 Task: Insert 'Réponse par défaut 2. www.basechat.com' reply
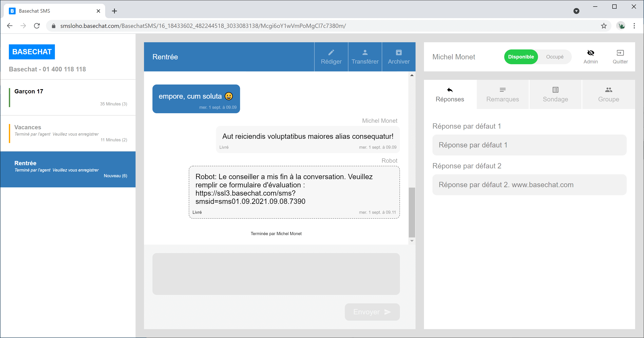[529, 185]
